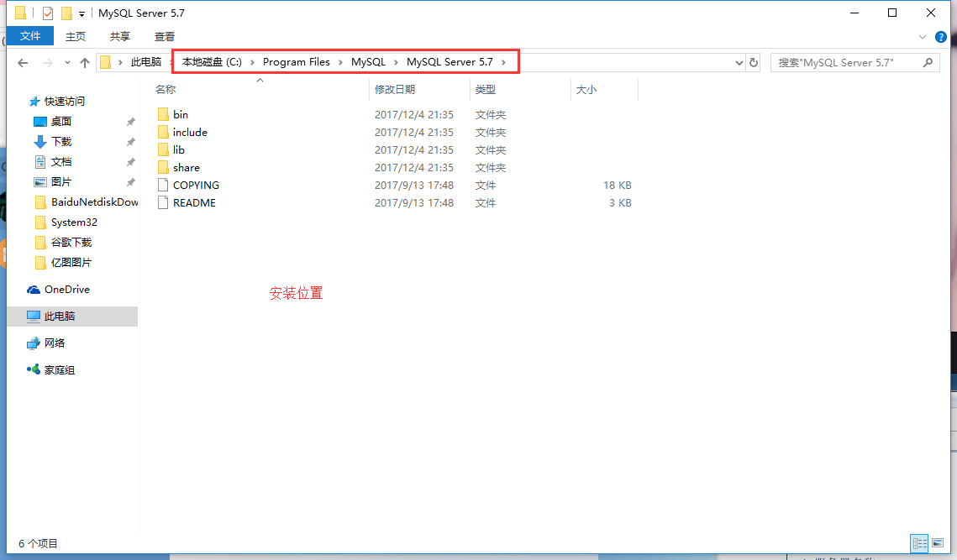This screenshot has height=560, width=957.
Task: Select 快速访问 in navigation pane
Action: (64, 102)
